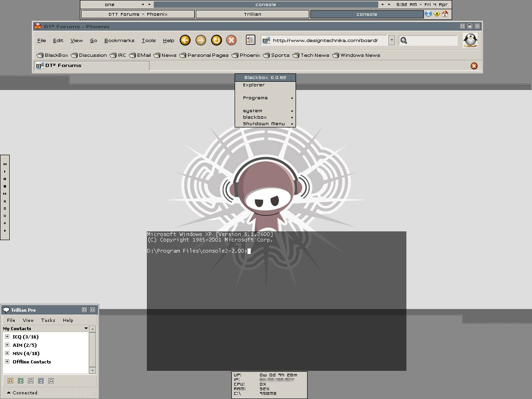Open the News bookmarks folder
Screen dimensions: 532x399
click(165, 55)
